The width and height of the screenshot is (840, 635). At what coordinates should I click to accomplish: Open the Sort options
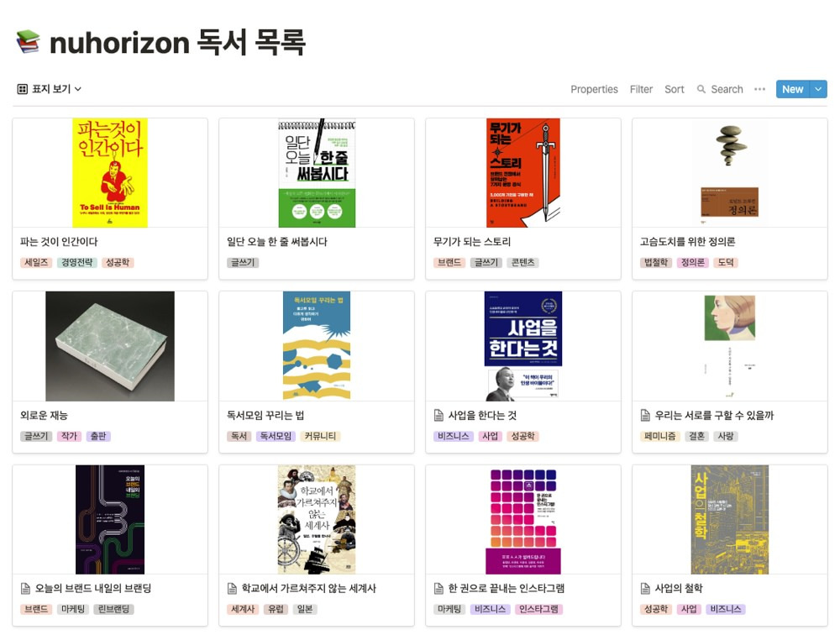675,89
